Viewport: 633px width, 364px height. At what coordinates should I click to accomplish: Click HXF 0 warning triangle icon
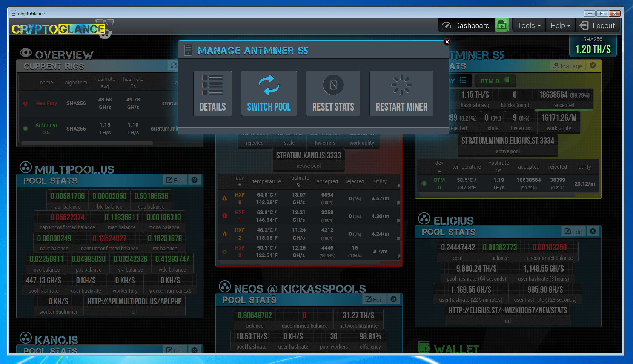click(224, 198)
